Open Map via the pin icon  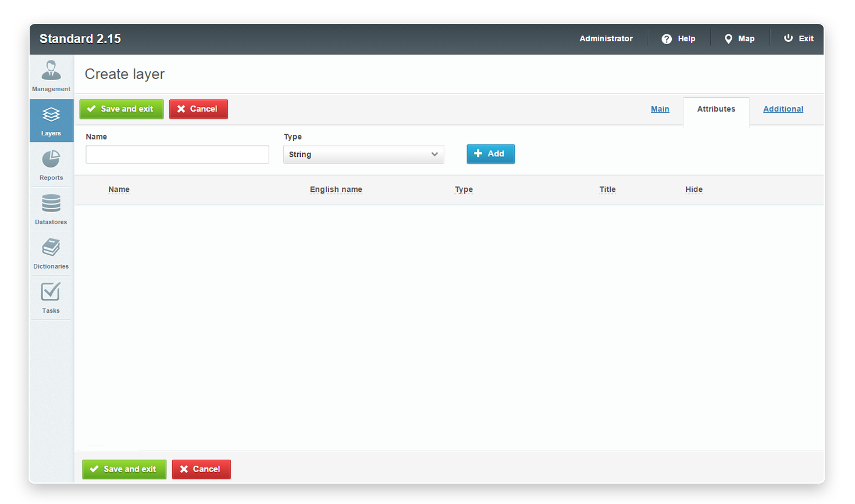[x=728, y=39]
